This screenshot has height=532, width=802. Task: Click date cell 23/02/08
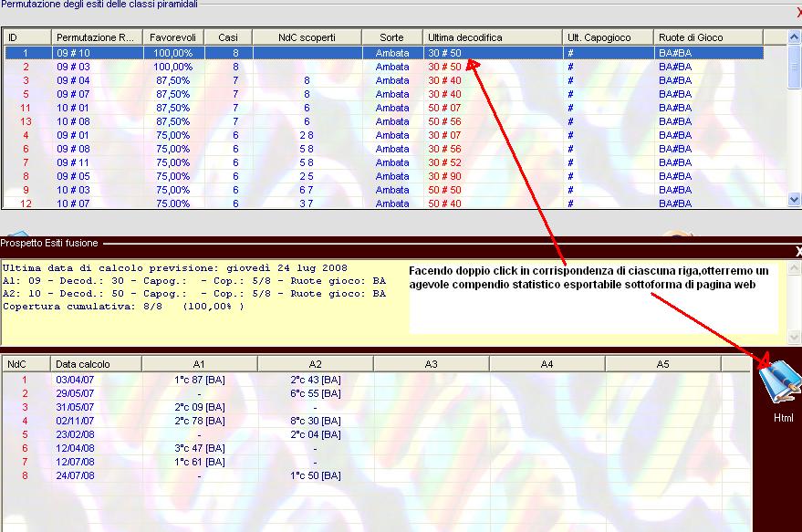75,434
